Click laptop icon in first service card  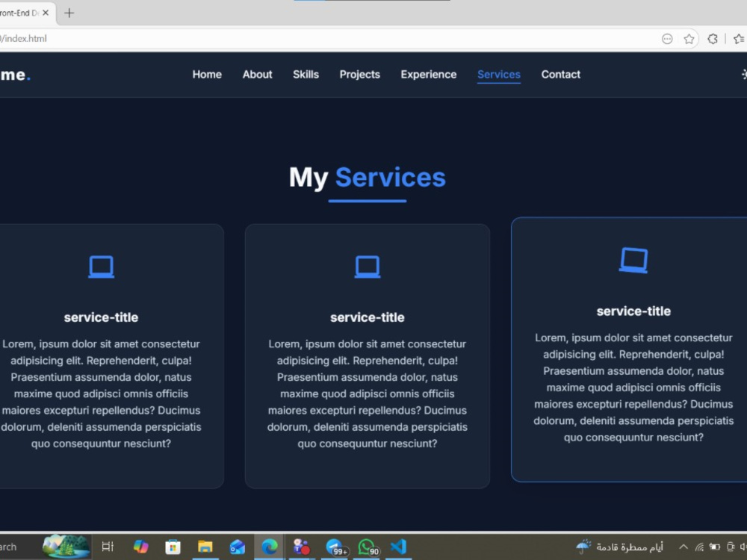(x=101, y=267)
